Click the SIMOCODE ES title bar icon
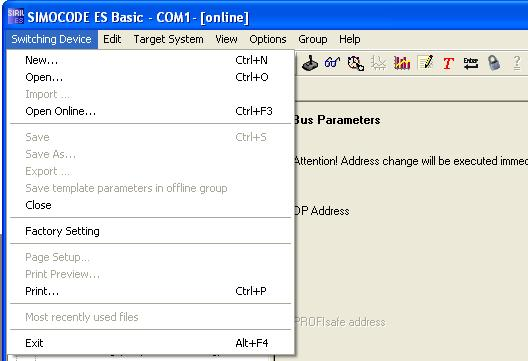Image resolution: width=528 pixels, height=361 pixels. 15,17
